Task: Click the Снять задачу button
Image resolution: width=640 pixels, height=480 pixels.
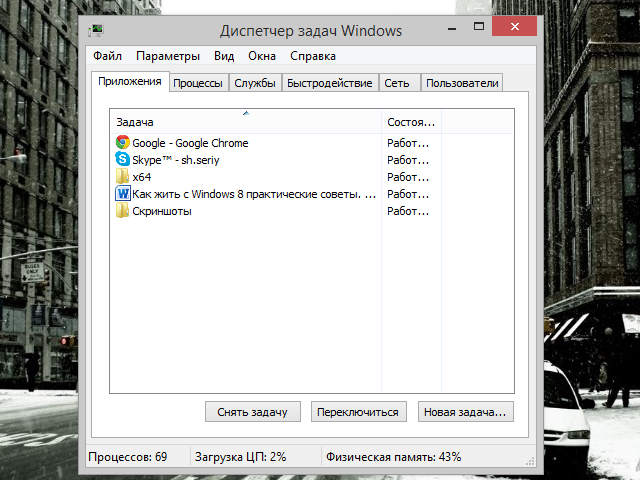Action: (253, 412)
